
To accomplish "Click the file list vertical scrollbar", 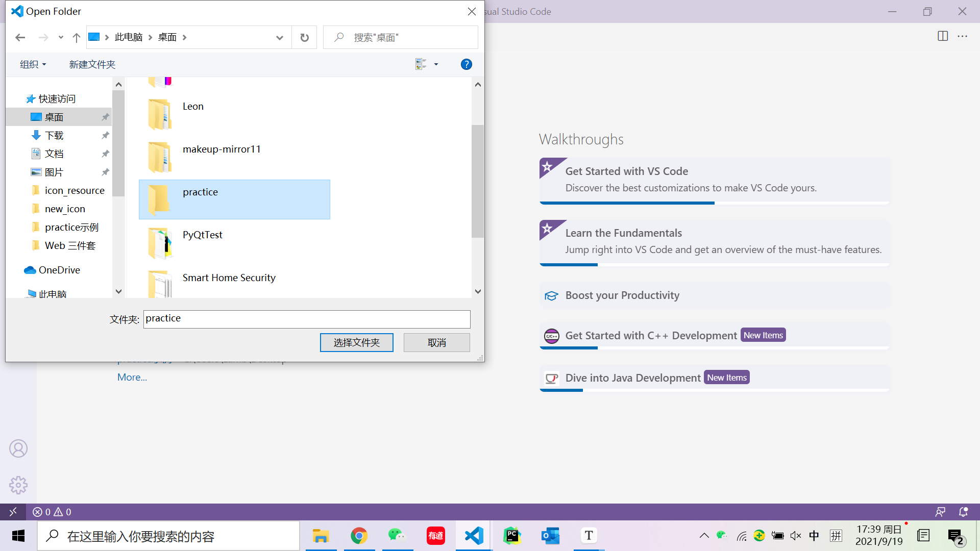I will (477, 181).
